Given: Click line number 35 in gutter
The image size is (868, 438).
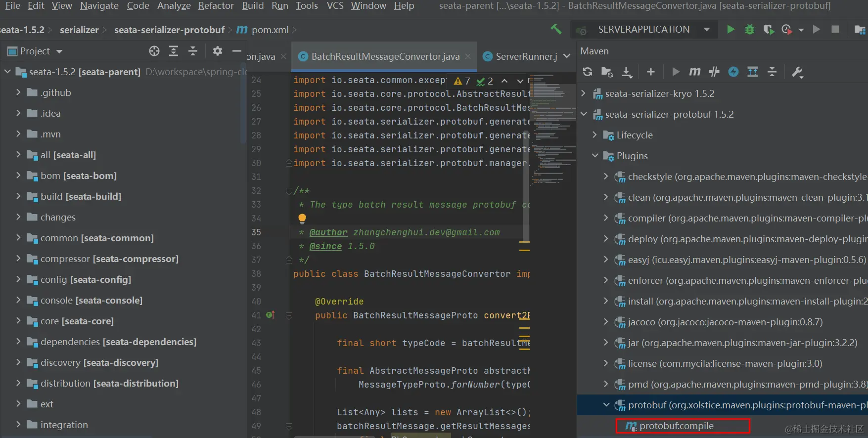Looking at the screenshot, I should coord(256,232).
